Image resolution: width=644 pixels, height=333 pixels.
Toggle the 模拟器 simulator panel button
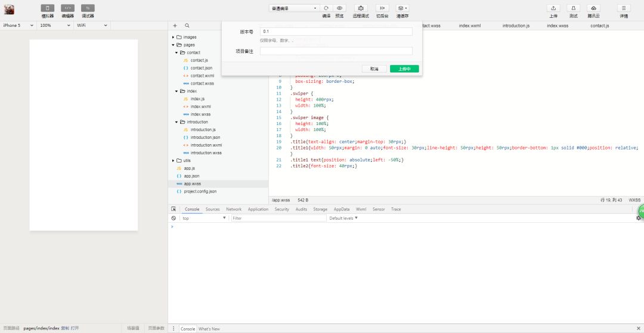pyautogui.click(x=47, y=8)
